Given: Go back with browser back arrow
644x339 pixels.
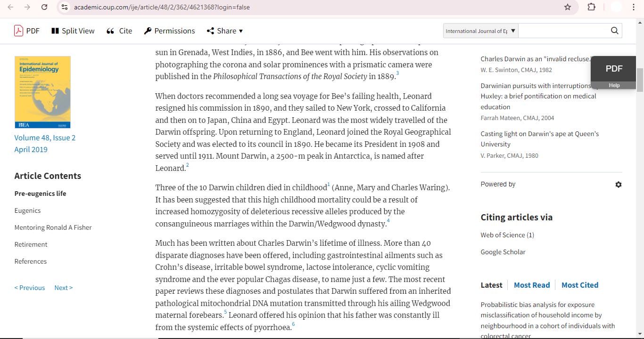Looking at the screenshot, I should tap(10, 7).
